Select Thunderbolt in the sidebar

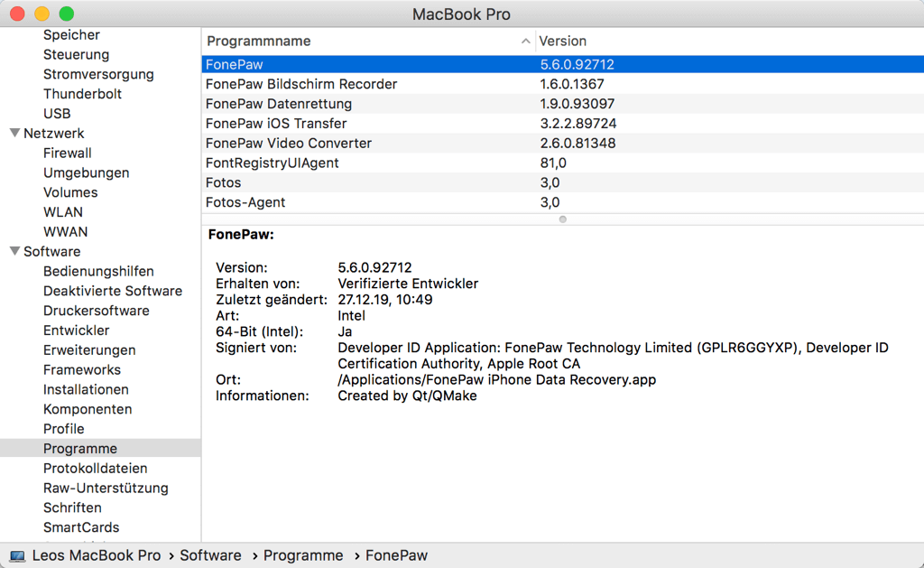[x=82, y=94]
